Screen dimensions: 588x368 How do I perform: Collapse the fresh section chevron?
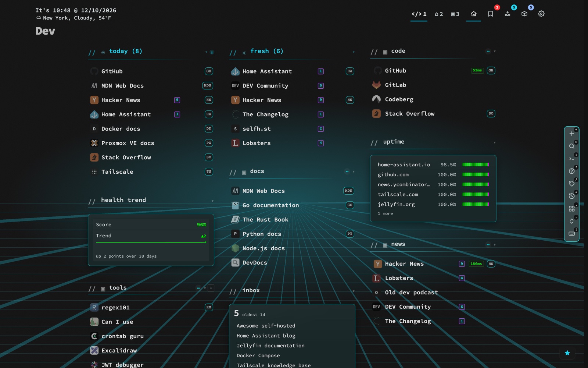354,52
